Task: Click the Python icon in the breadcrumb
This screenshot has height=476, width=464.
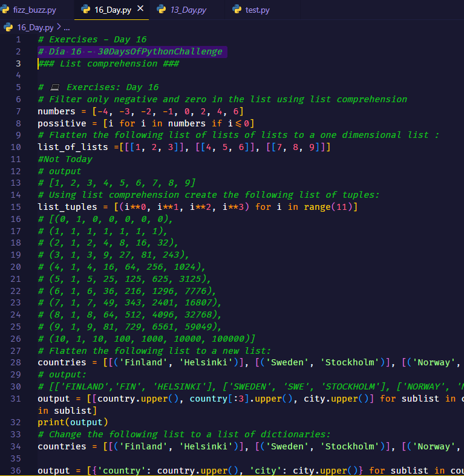Action: point(8,28)
